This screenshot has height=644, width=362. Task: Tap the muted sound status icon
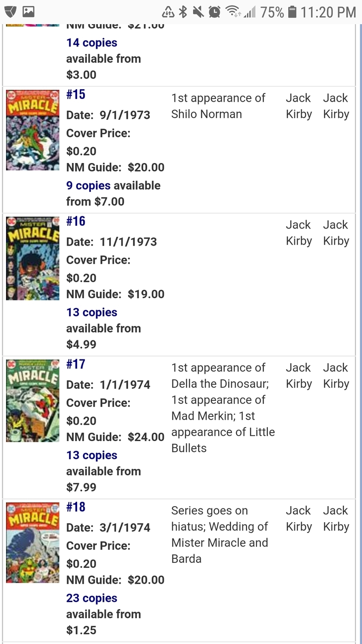[x=198, y=12]
